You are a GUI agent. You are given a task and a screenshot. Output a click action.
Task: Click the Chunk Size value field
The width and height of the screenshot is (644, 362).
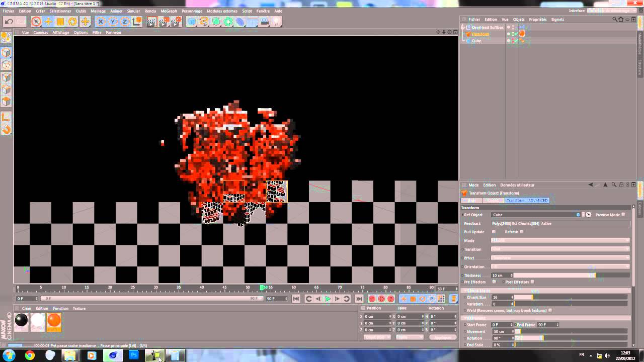click(502, 297)
